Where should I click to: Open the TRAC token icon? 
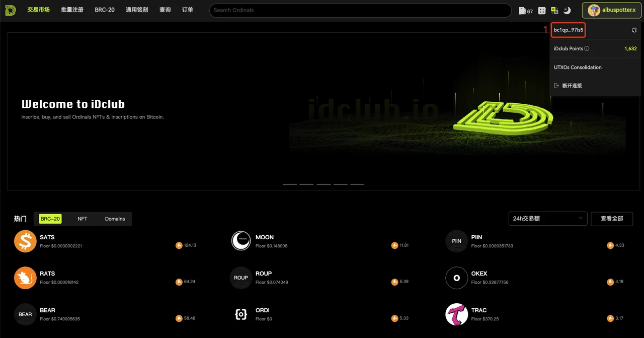pyautogui.click(x=456, y=314)
